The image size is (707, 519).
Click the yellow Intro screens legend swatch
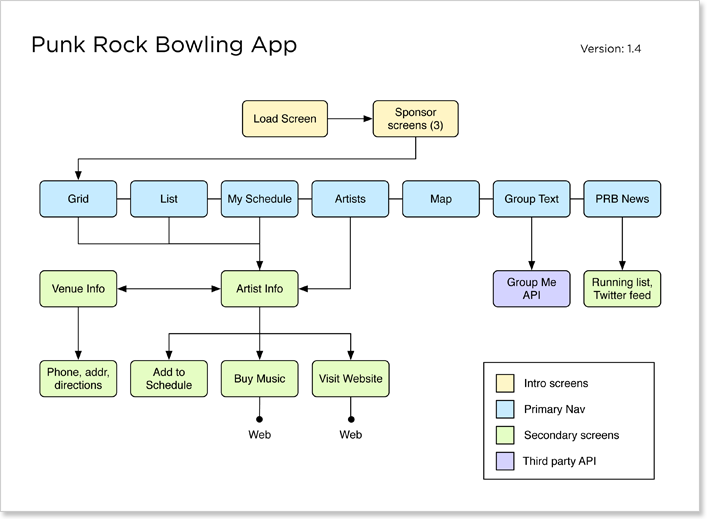505,383
